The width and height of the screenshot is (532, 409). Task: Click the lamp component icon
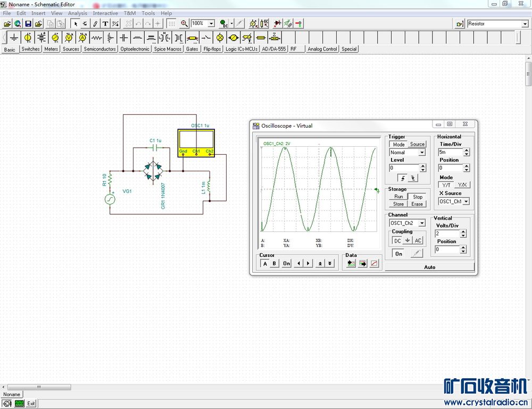[x=220, y=38]
